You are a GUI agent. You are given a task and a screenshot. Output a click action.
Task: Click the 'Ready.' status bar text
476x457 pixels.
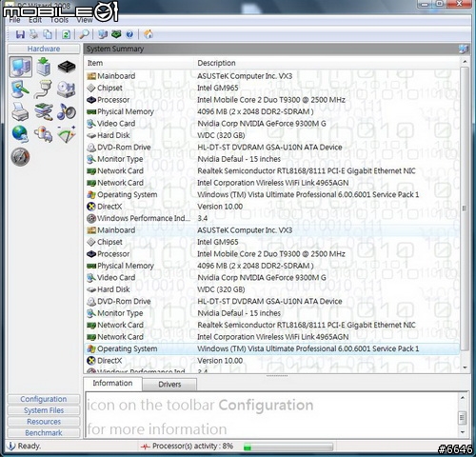point(30,446)
